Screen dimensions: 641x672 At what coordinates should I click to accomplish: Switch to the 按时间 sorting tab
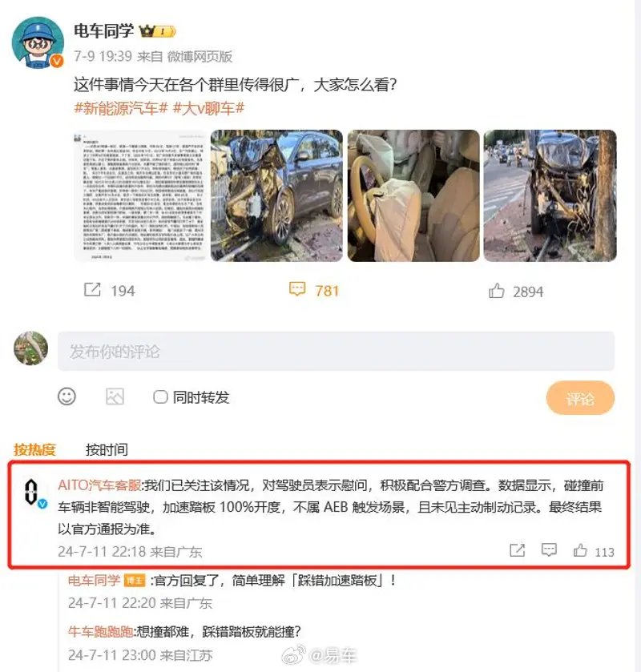pyautogui.click(x=107, y=449)
